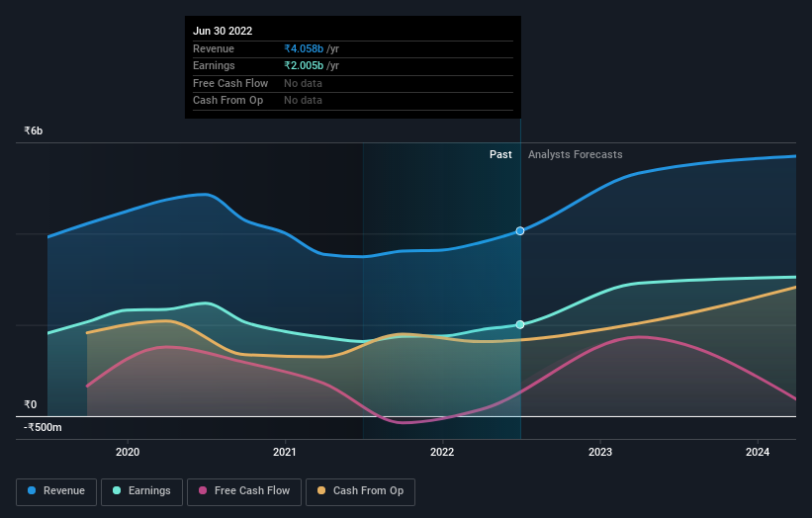Click No data in tooltip Cash From Op row
Image resolution: width=812 pixels, height=518 pixels.
coord(303,101)
